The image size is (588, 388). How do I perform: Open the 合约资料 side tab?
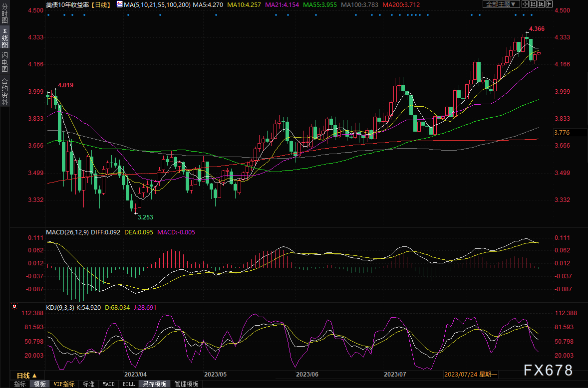(4, 91)
